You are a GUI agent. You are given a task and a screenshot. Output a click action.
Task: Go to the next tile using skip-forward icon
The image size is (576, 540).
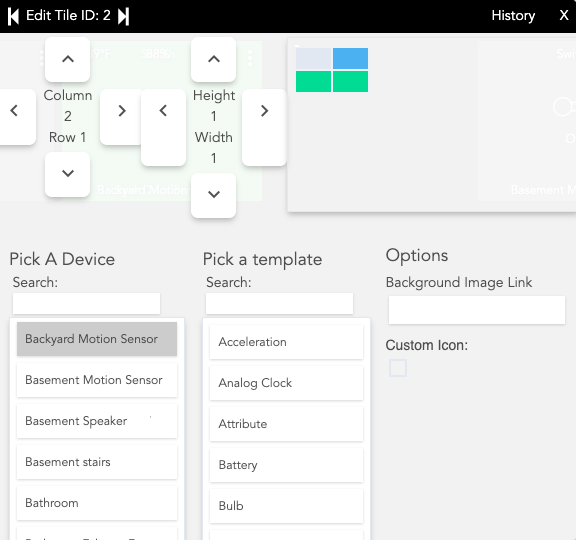point(123,17)
